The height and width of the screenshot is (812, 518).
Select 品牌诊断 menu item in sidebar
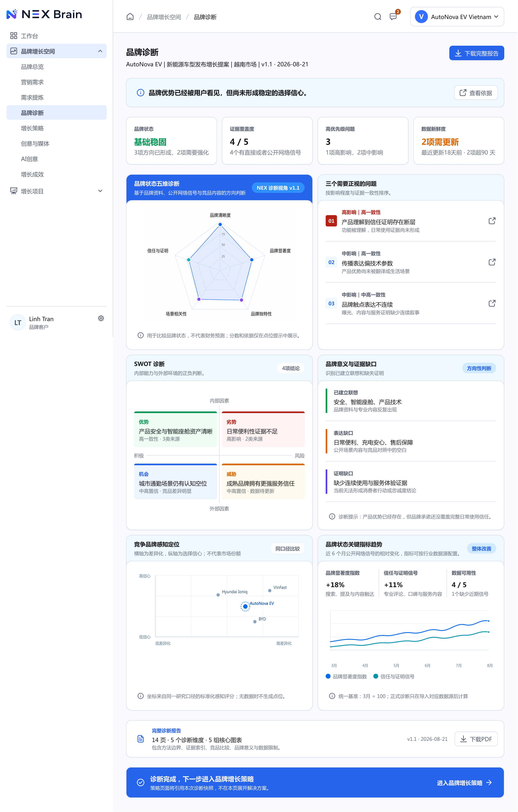click(x=57, y=113)
